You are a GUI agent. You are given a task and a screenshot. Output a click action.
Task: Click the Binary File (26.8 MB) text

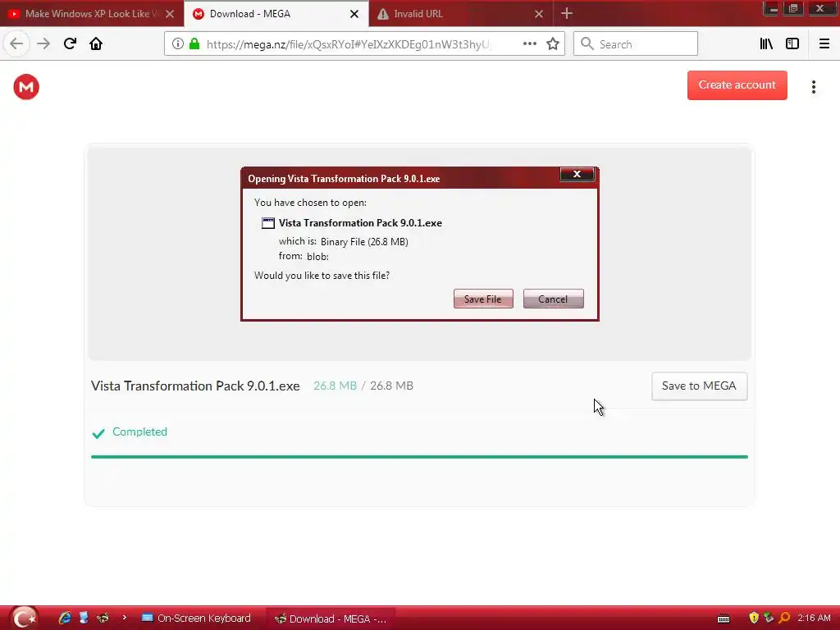click(x=364, y=242)
